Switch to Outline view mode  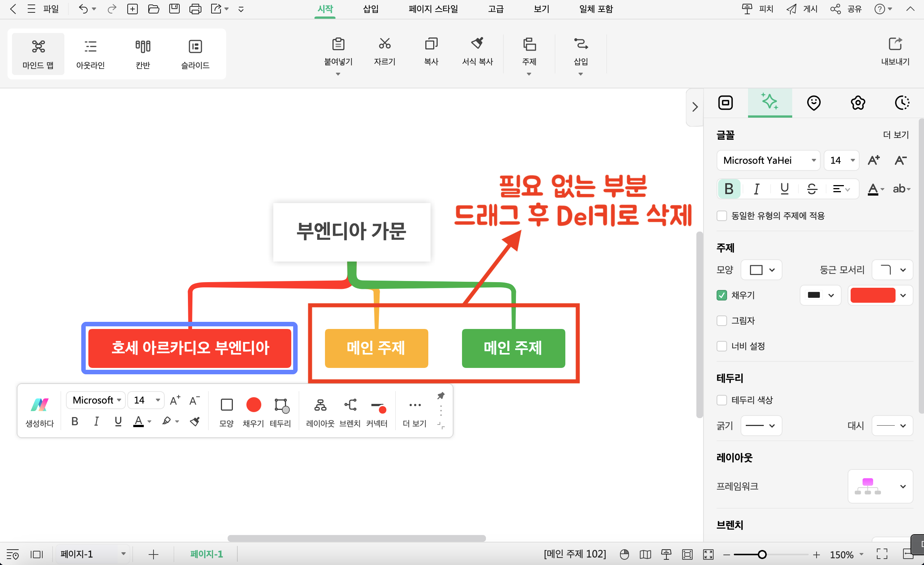[x=90, y=54]
